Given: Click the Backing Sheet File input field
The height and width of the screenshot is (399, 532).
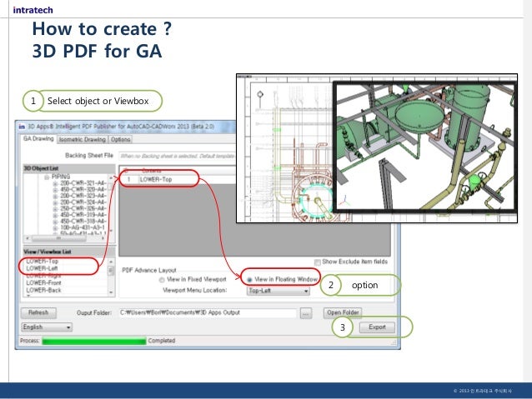Looking at the screenshot, I should 177,156.
